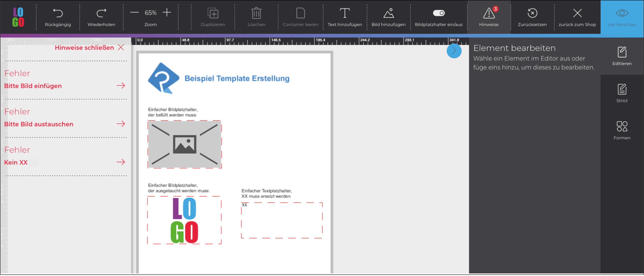Switch to zur Vorschau preview mode
This screenshot has height=276, width=644.
pyautogui.click(x=622, y=14)
